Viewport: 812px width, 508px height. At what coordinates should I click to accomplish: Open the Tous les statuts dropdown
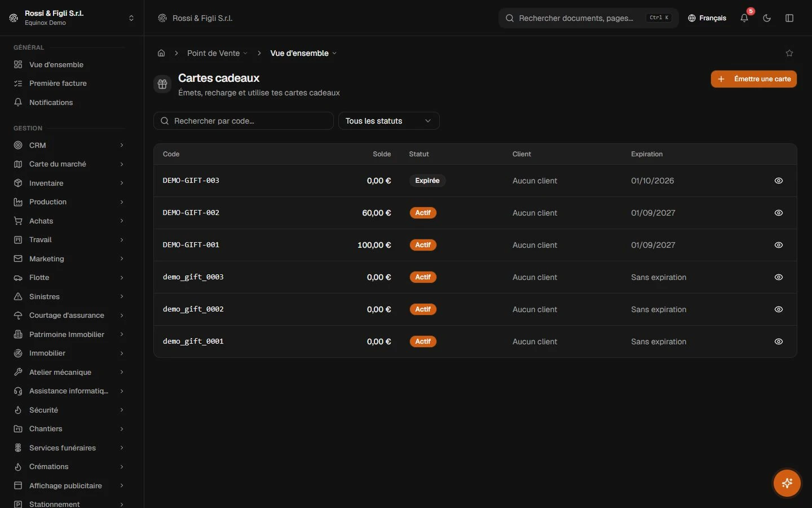[389, 121]
